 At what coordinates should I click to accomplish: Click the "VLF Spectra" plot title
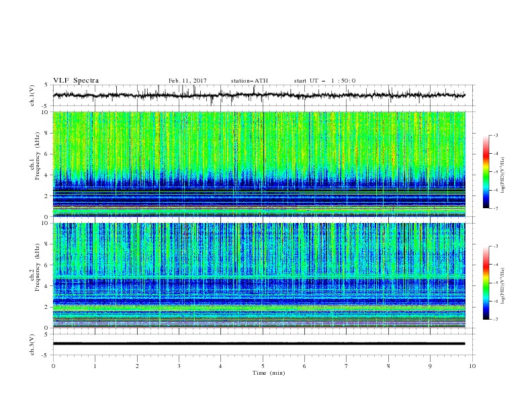point(76,81)
